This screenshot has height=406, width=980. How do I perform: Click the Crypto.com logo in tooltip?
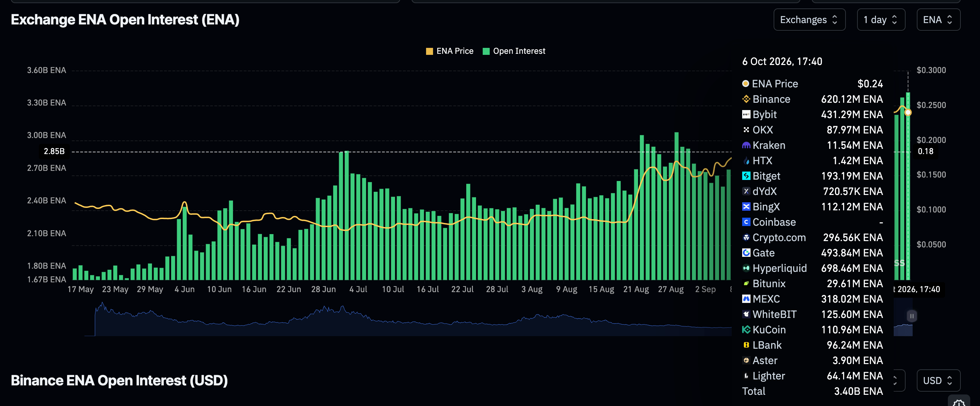click(746, 238)
